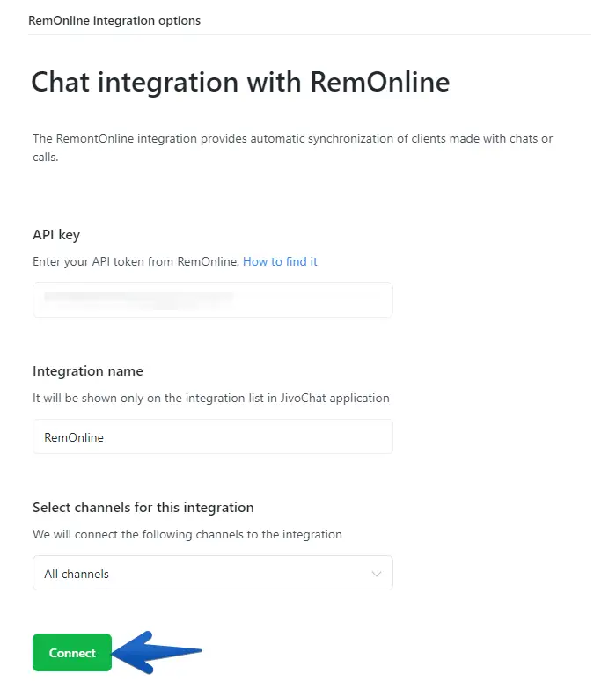The height and width of the screenshot is (696, 616).
Task: Click "We will connect the following channels" hint
Action: tap(187, 534)
